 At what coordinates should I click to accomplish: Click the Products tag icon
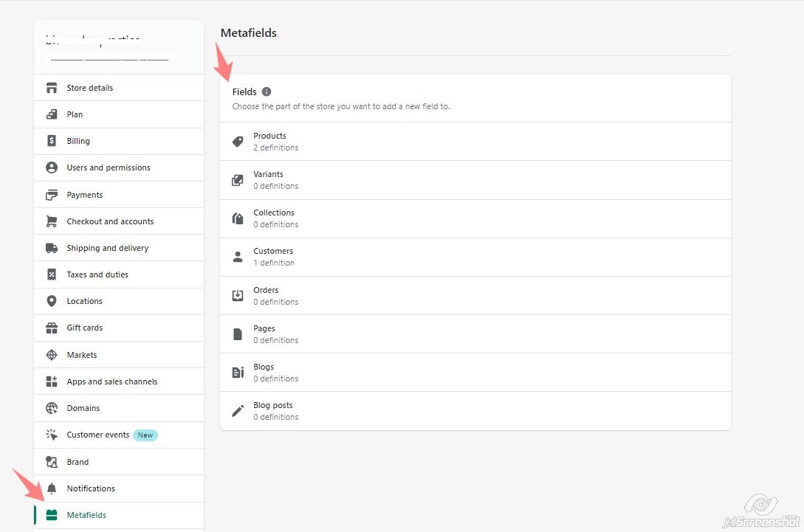(238, 142)
